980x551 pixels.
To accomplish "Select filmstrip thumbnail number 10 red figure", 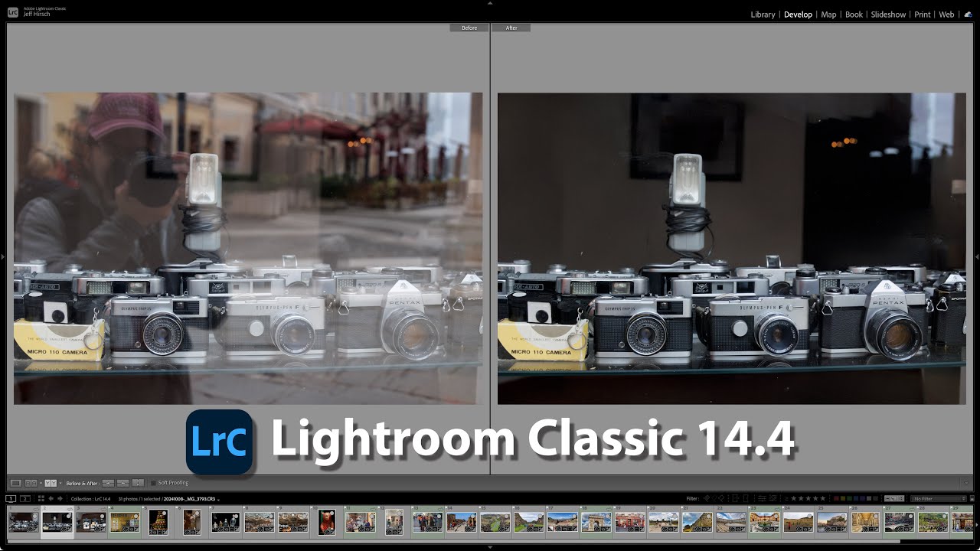I will click(327, 522).
